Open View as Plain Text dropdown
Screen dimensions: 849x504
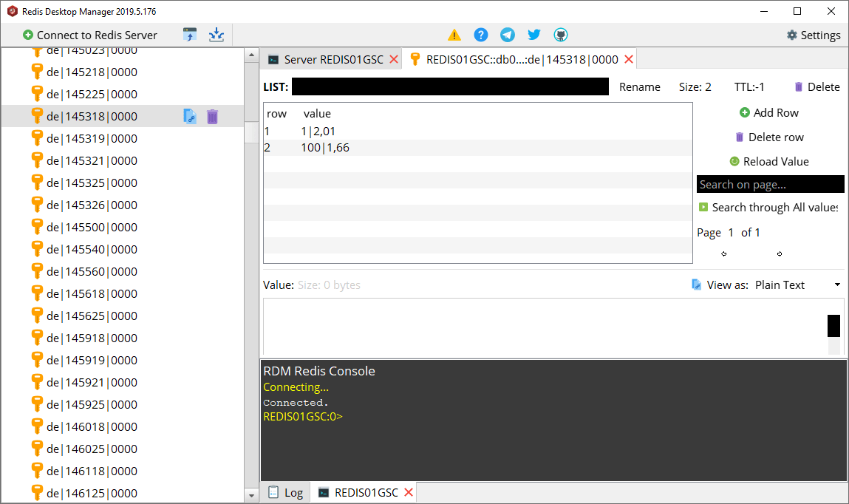(798, 285)
